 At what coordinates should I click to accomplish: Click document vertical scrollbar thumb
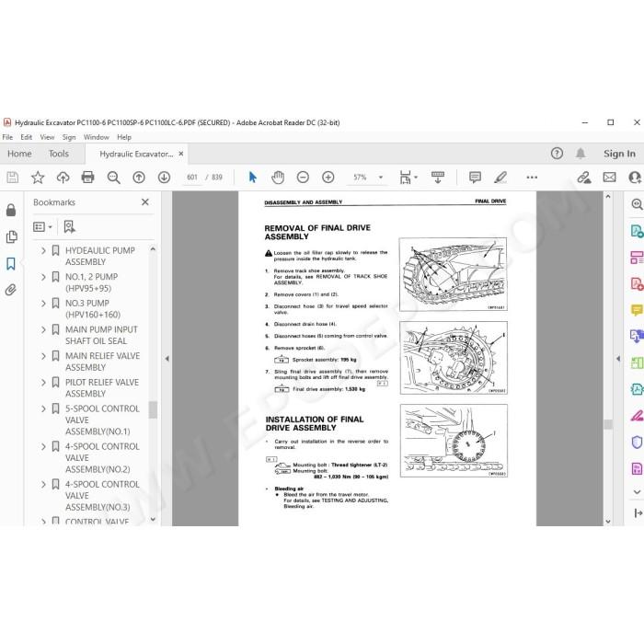608,424
